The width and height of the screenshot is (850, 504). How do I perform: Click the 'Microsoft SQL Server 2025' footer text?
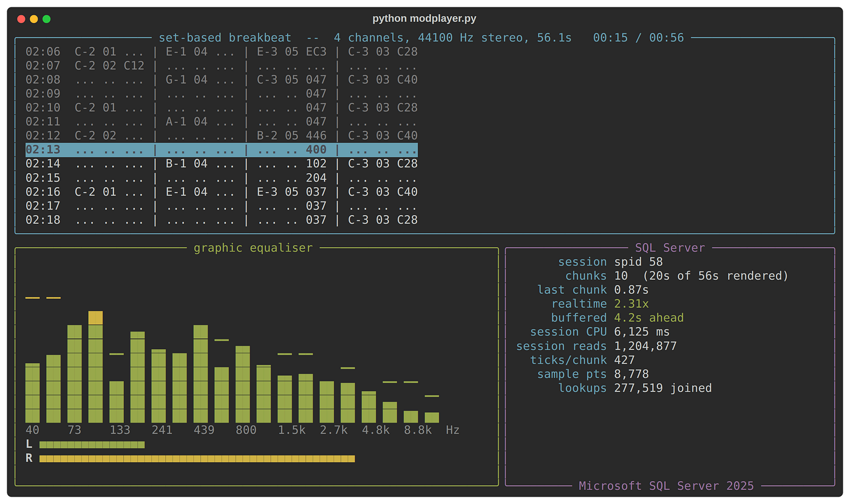667,486
